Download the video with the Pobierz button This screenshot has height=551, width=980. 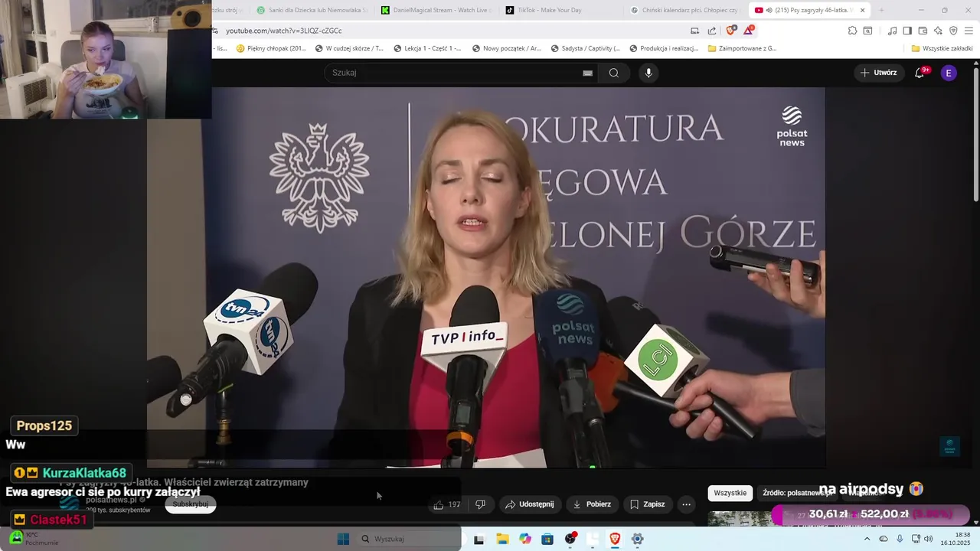[x=593, y=504]
